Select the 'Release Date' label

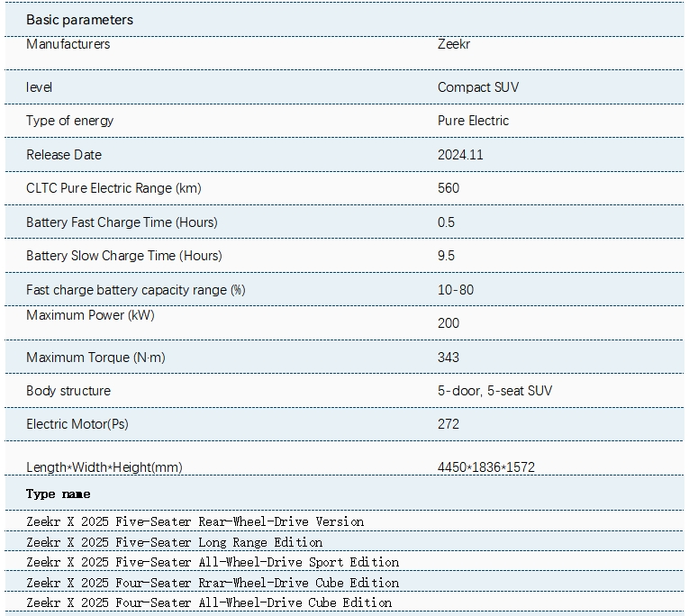[x=64, y=155]
